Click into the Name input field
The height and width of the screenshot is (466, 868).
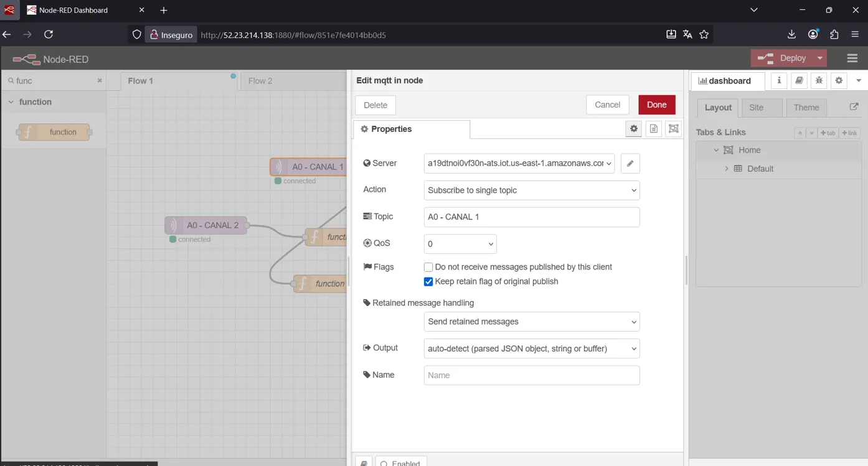pos(531,375)
